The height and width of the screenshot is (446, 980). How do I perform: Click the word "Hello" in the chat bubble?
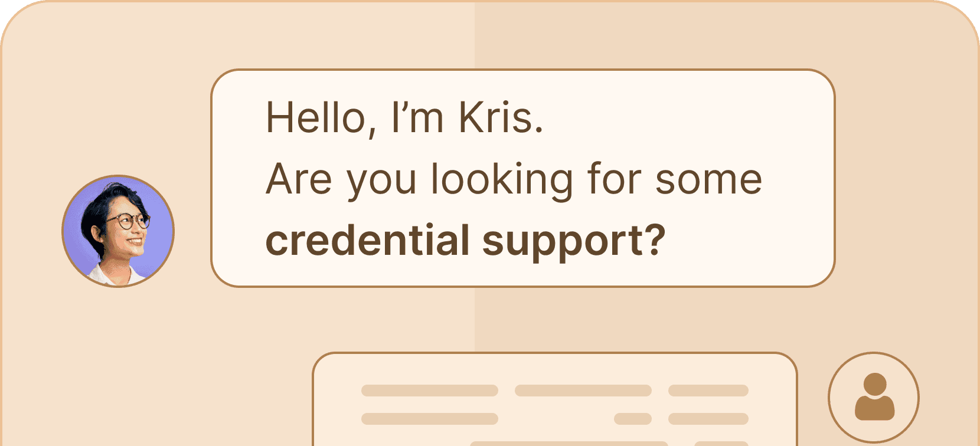(316, 118)
